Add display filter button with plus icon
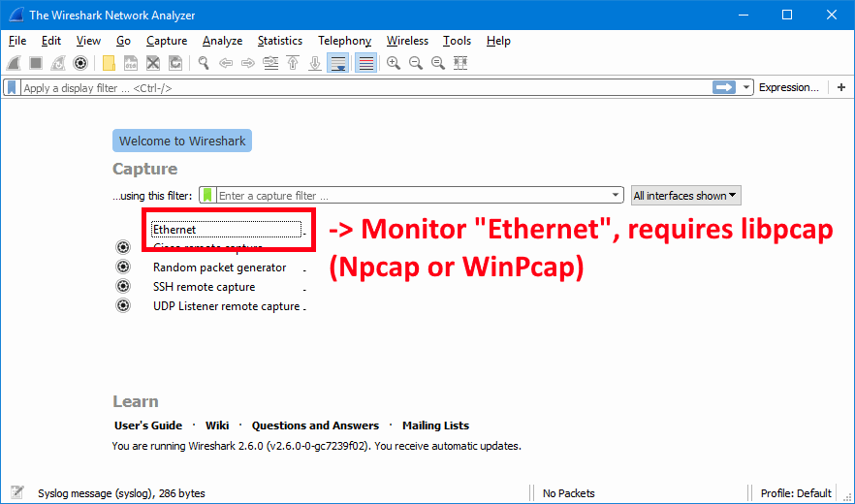 [x=841, y=87]
